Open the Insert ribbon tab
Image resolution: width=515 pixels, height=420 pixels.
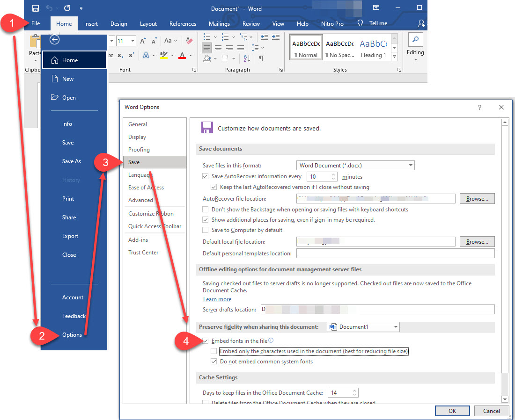click(x=91, y=24)
